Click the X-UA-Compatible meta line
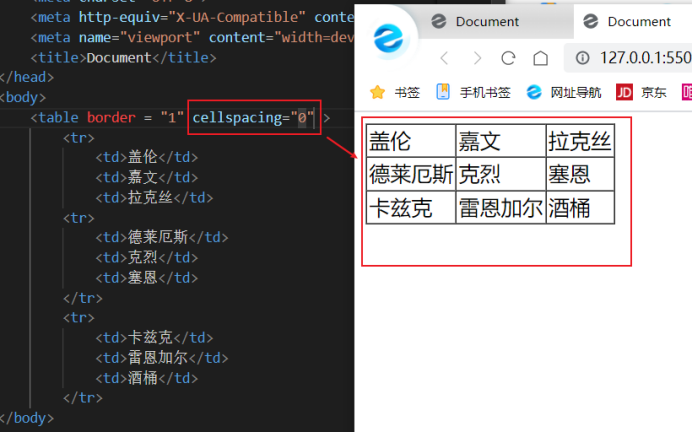This screenshot has height=433, width=693. (x=192, y=17)
